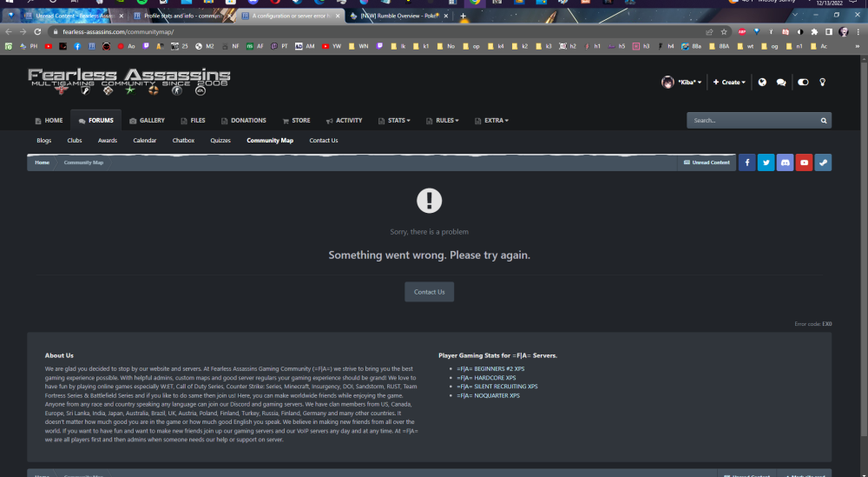Bookmark page with star icon

pyautogui.click(x=724, y=31)
